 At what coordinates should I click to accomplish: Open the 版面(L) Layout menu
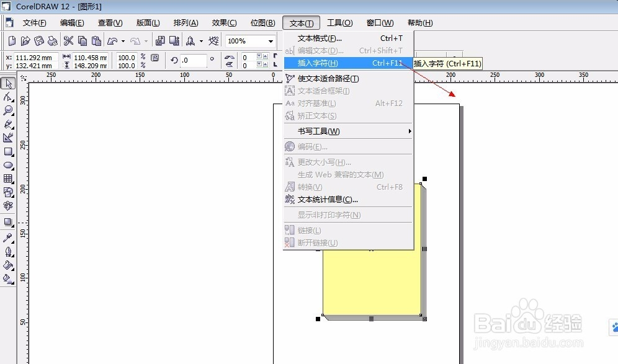click(148, 23)
